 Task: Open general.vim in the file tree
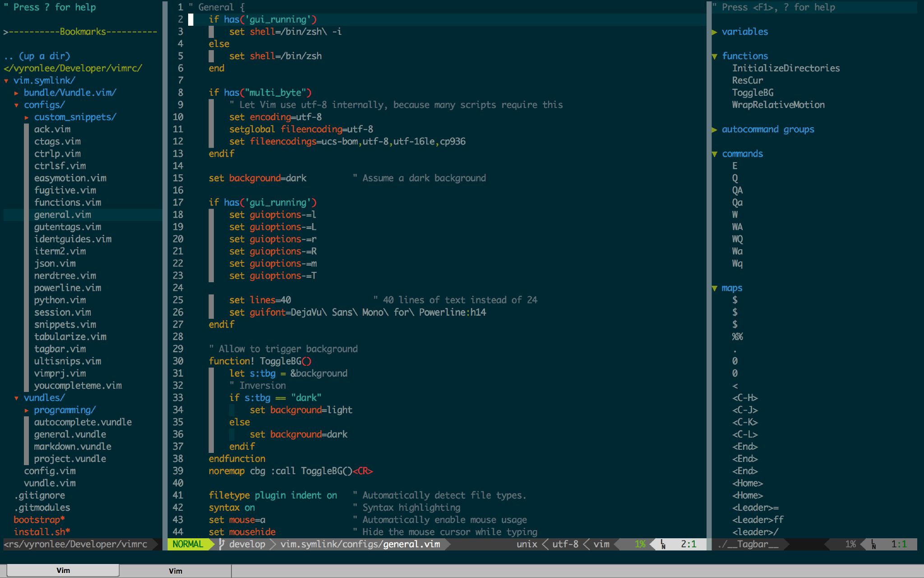[x=63, y=215]
